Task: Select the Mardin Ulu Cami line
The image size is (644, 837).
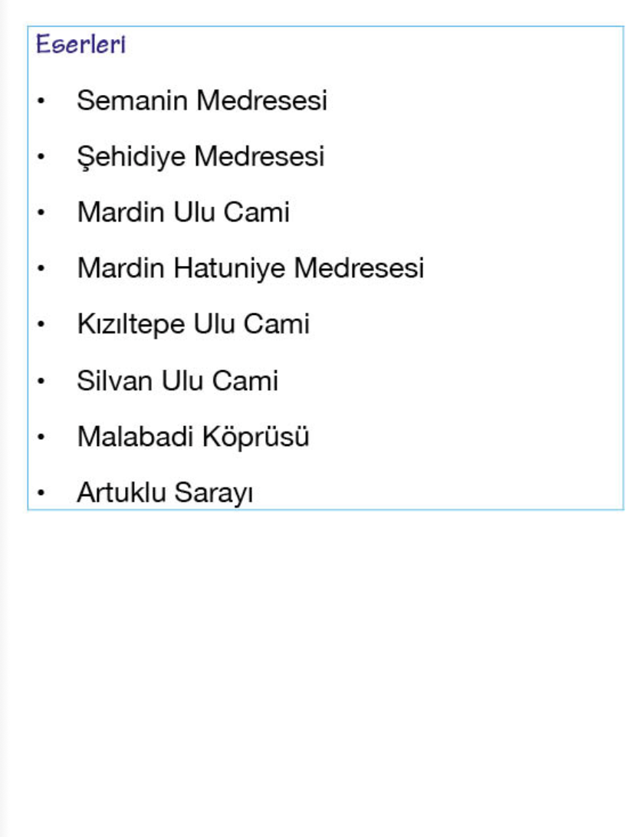Action: pos(183,212)
